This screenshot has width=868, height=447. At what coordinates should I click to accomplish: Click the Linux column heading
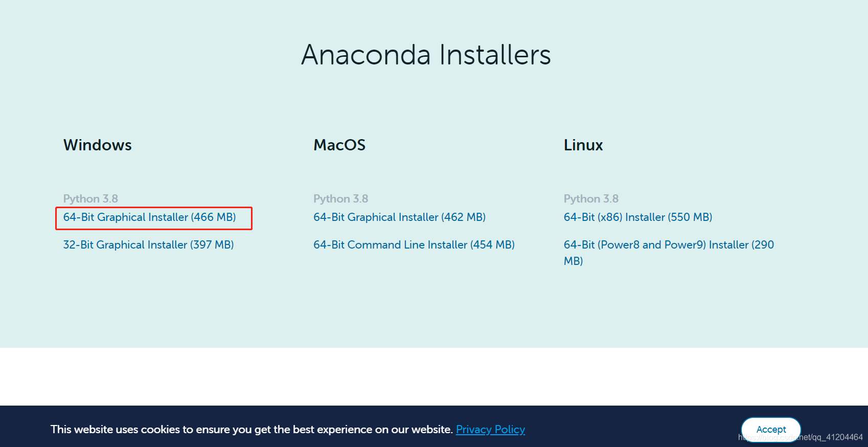click(583, 145)
